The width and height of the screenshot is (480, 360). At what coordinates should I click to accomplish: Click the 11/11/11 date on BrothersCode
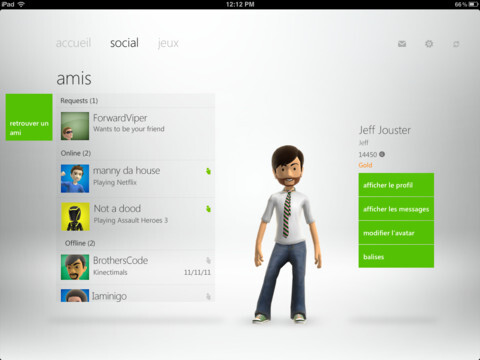pos(197,272)
